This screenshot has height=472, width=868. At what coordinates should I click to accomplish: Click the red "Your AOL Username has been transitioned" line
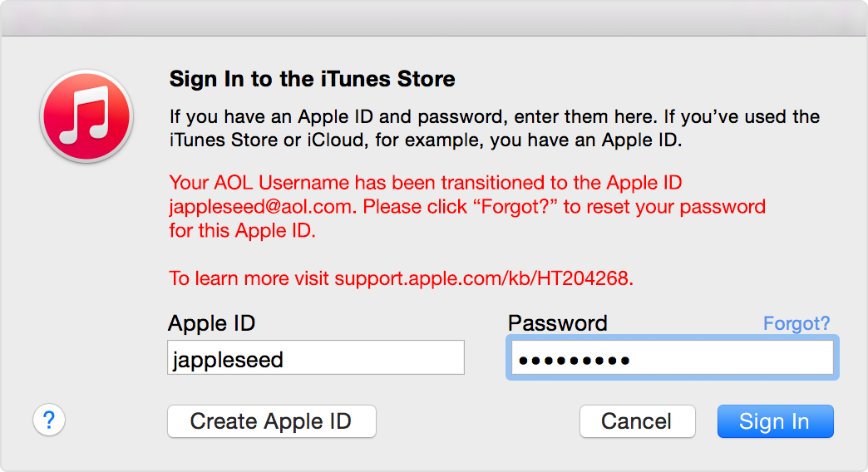coord(425,183)
